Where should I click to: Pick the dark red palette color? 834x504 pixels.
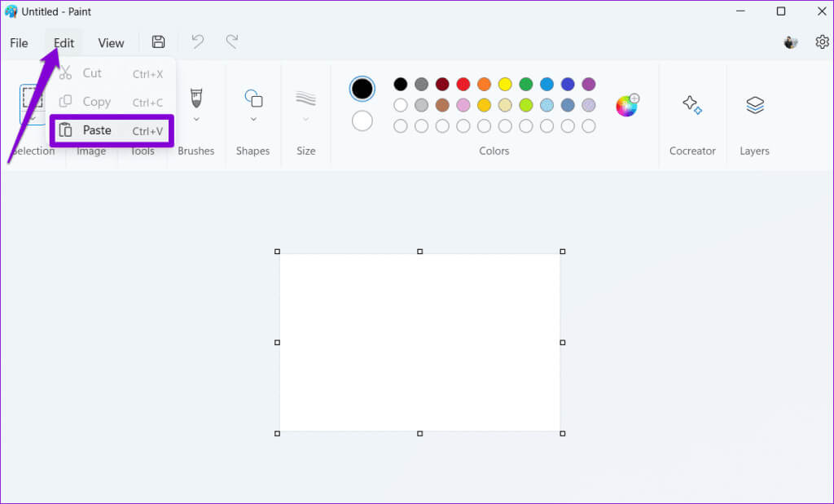click(442, 84)
